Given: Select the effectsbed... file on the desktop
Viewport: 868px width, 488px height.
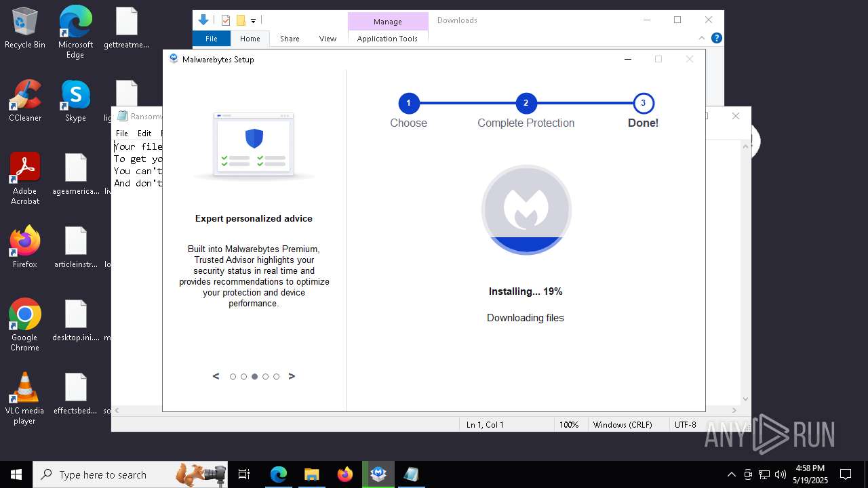Looking at the screenshot, I should coord(76,394).
